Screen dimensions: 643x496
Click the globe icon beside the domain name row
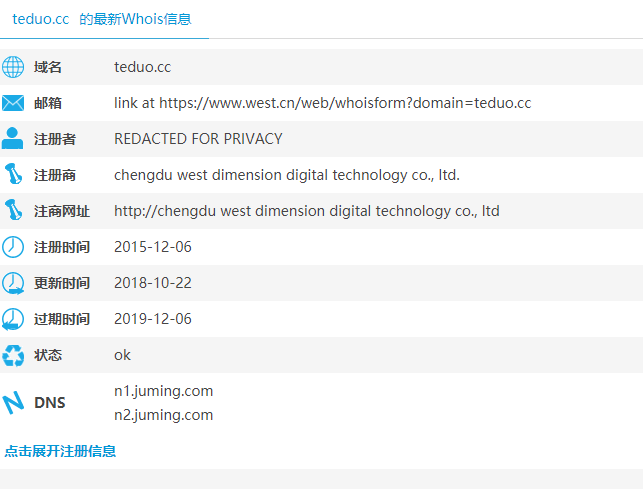point(13,67)
